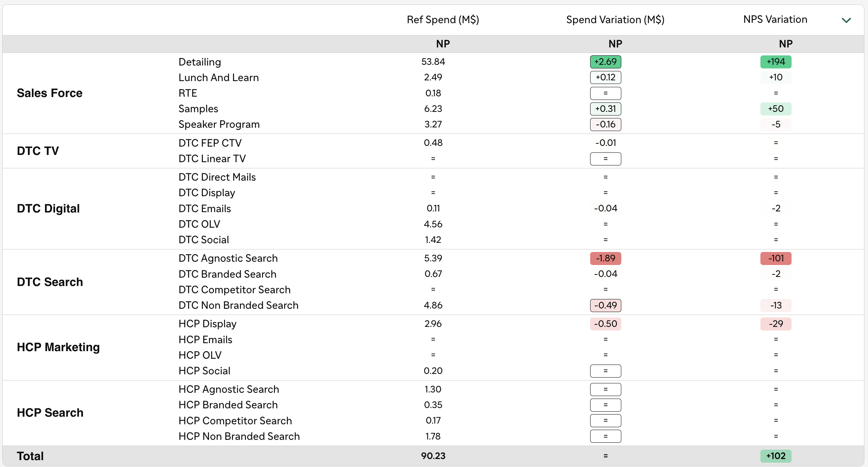The height and width of the screenshot is (467, 868).
Task: Click DTC Linear TV spend variation box
Action: pos(605,159)
